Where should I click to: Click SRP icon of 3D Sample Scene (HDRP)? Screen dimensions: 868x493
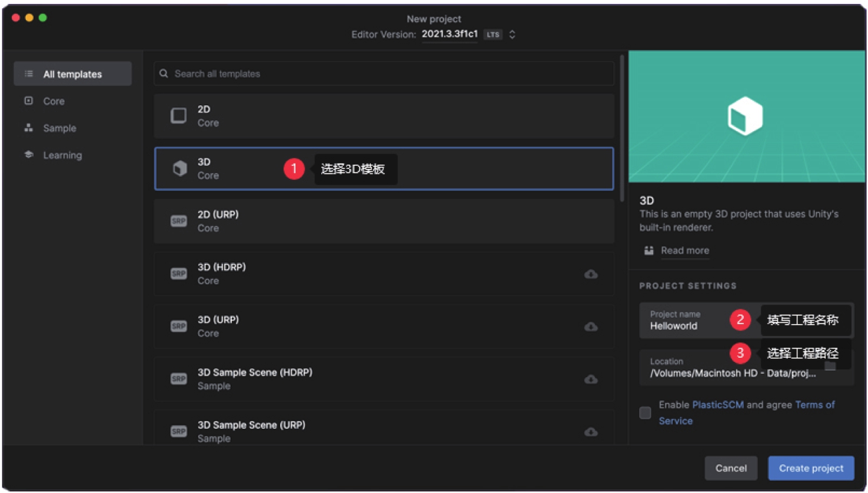coord(178,379)
